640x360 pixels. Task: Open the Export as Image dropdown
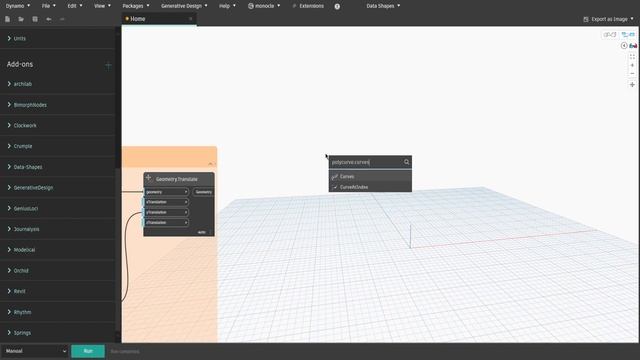pos(609,19)
